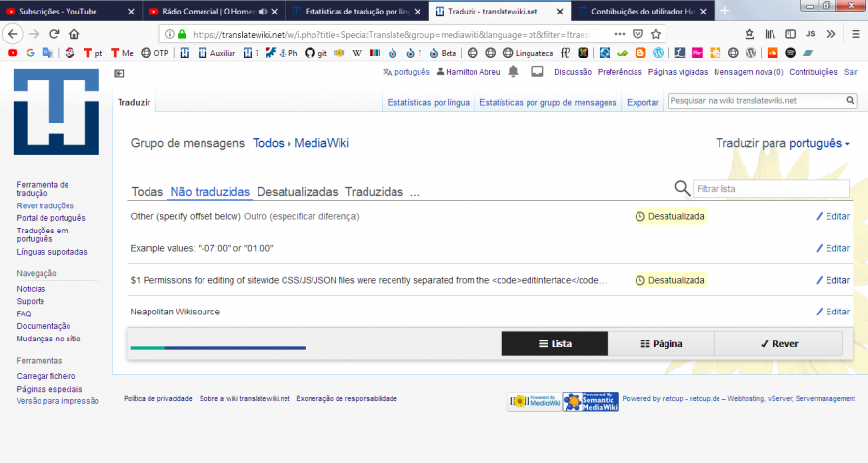This screenshot has height=463, width=868.
Task: Switch to the Contribuições do utilizador tab
Action: click(x=642, y=11)
